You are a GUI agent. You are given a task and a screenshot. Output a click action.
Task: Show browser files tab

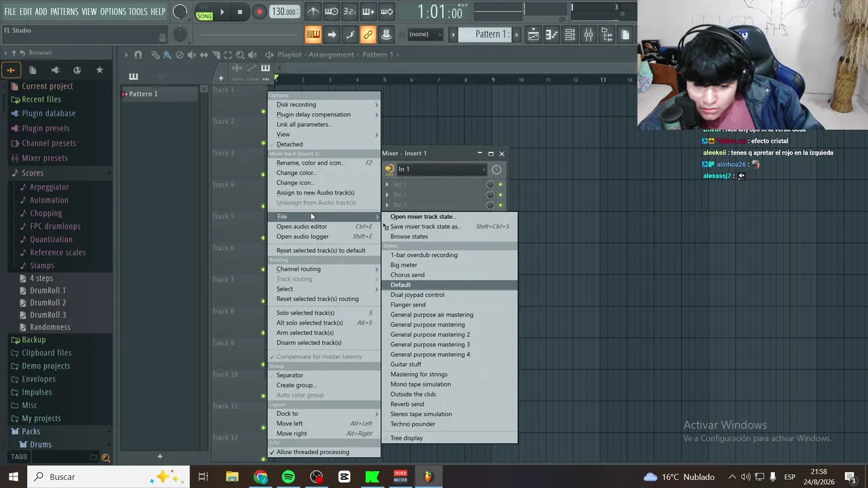click(33, 70)
